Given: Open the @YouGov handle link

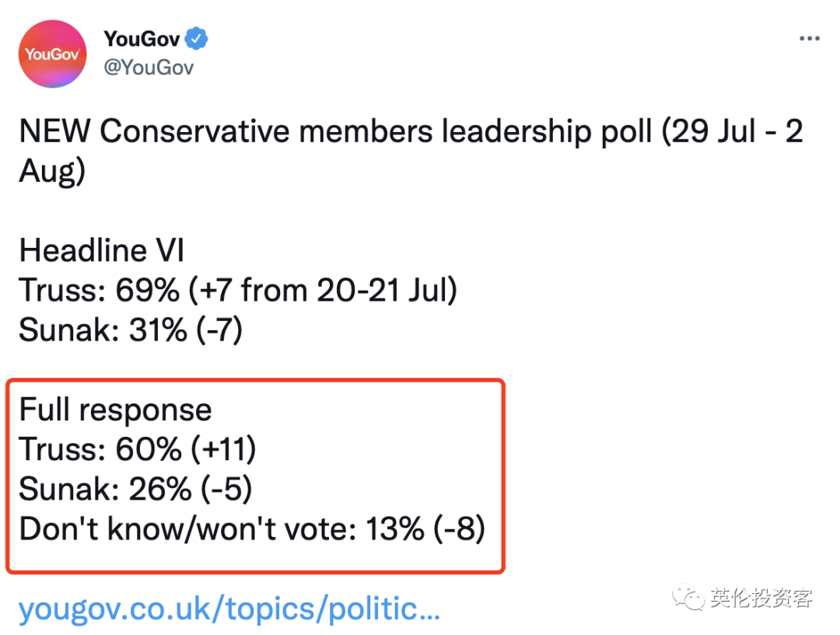Looking at the screenshot, I should (x=149, y=68).
